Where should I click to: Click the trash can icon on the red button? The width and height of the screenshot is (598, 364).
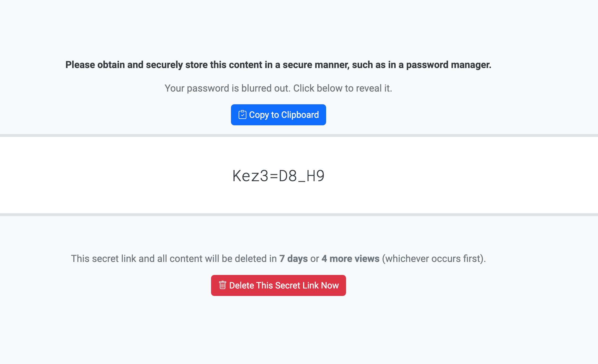[222, 285]
